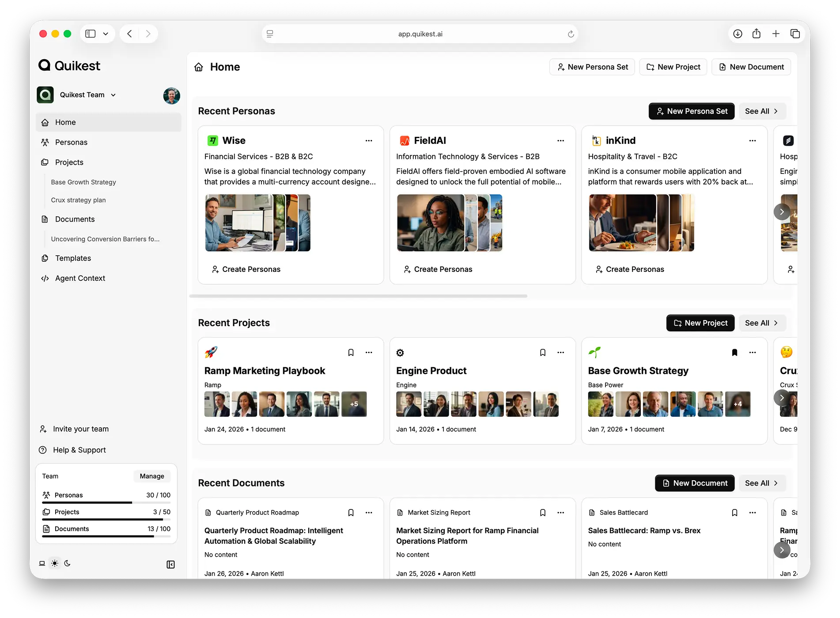
Task: Click the seedling icon on Base Growth Strategy
Action: pyautogui.click(x=594, y=352)
